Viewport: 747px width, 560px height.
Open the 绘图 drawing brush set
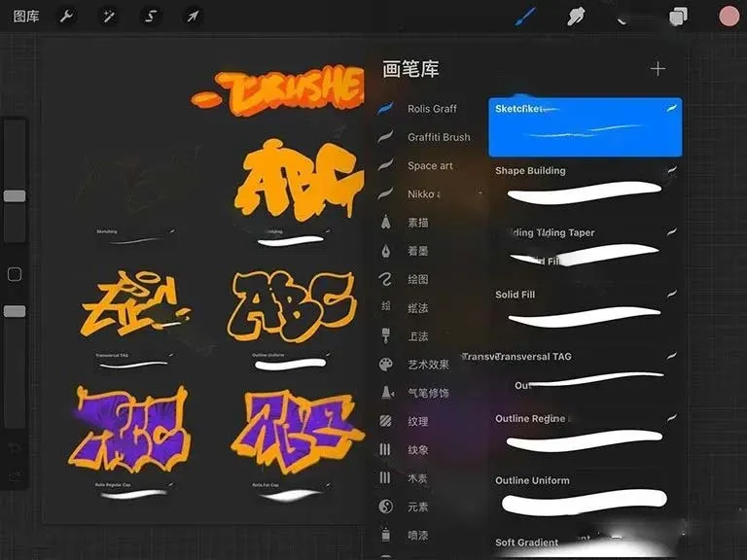(x=418, y=280)
